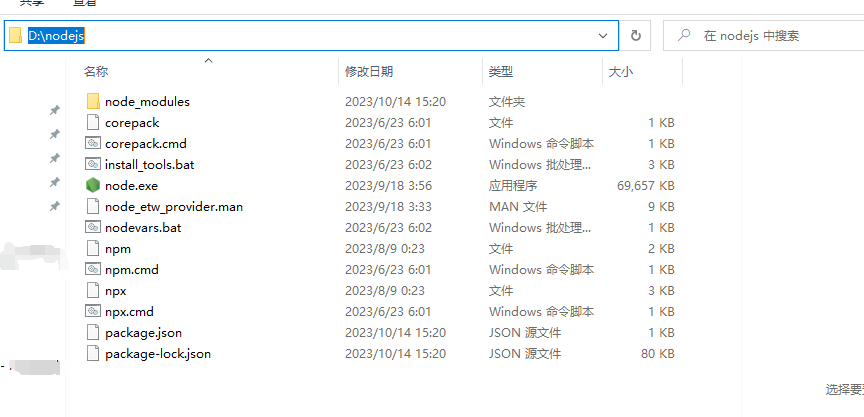Select the npx.cmd script icon

point(93,311)
